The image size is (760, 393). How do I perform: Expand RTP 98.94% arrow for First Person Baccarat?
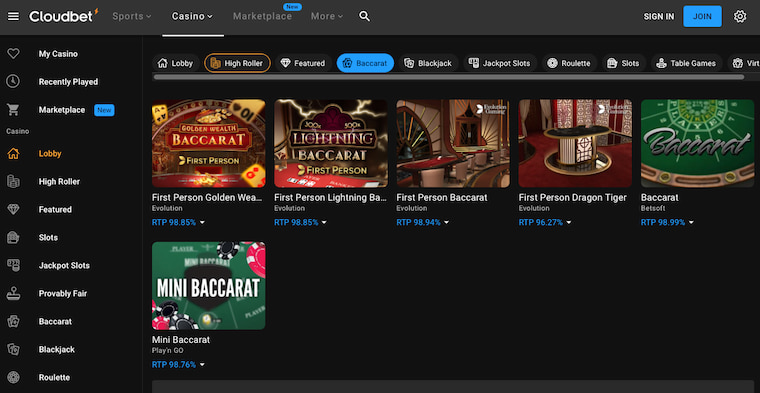(446, 222)
